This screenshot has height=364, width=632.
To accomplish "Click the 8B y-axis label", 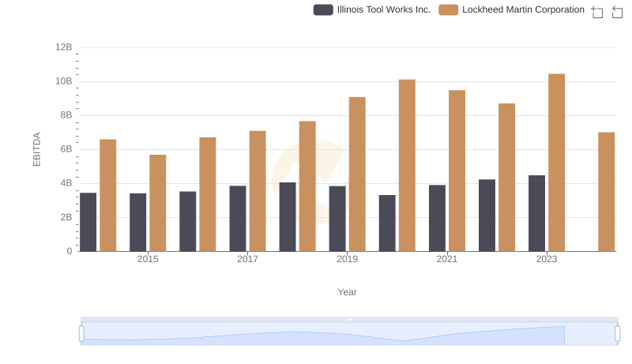I will (x=66, y=115).
